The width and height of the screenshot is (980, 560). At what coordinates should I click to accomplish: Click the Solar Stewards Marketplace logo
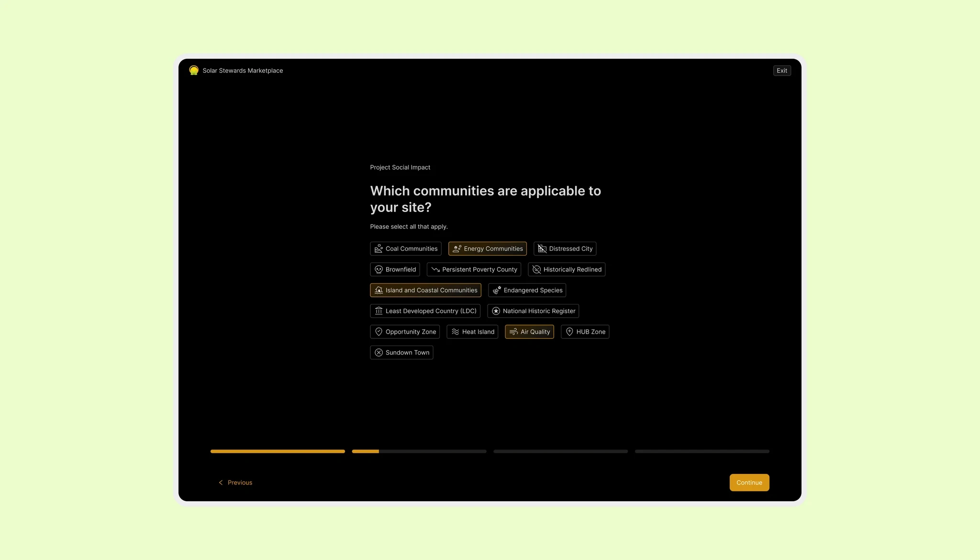(194, 70)
